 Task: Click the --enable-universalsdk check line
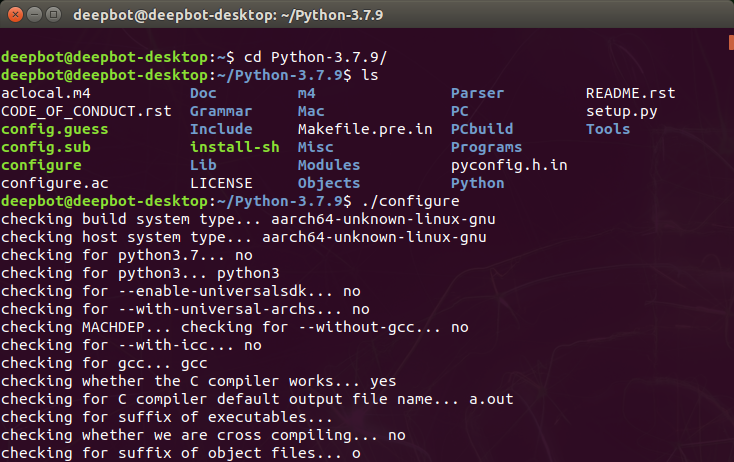[181, 291]
